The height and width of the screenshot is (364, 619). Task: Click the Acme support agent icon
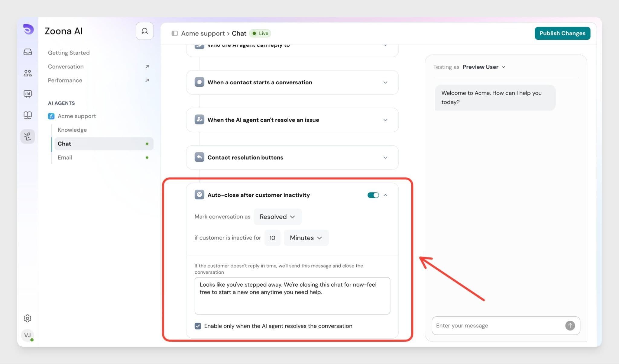tap(51, 116)
